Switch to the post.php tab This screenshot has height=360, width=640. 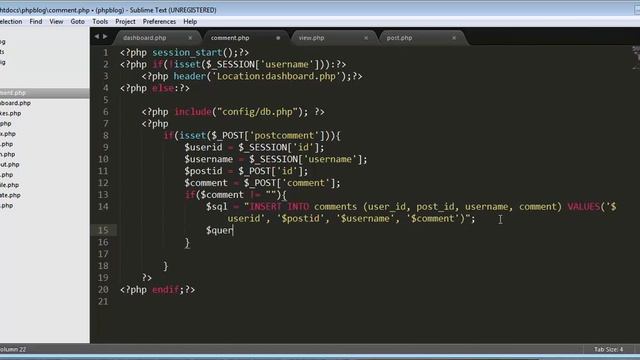(x=399, y=38)
